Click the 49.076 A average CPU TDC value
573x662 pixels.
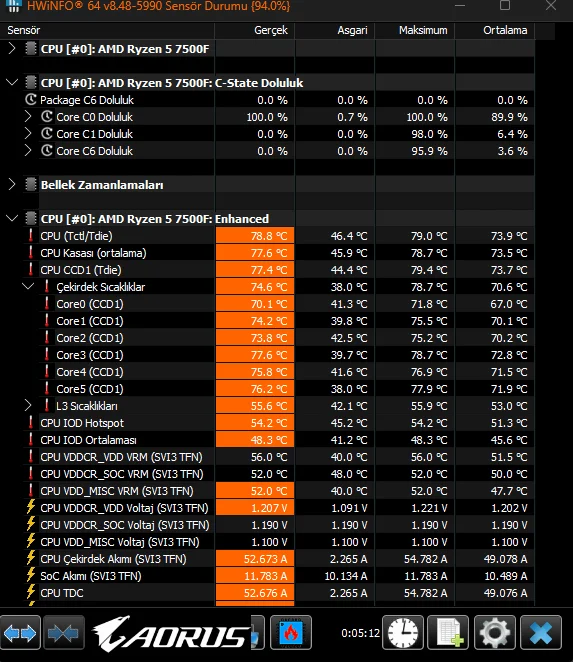click(505, 593)
